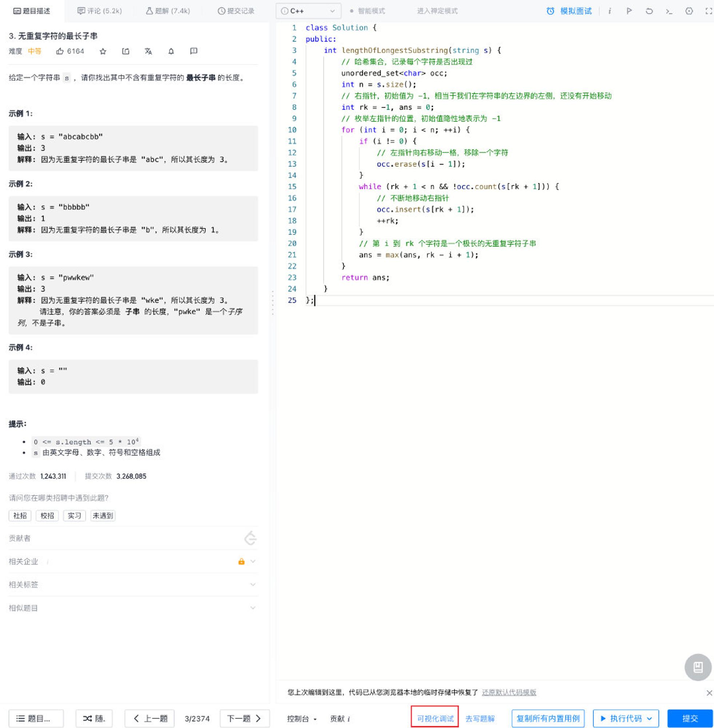This screenshot has width=714, height=728.
Task: Open the 执行代码 dropdown arrow
Action: pos(650,718)
